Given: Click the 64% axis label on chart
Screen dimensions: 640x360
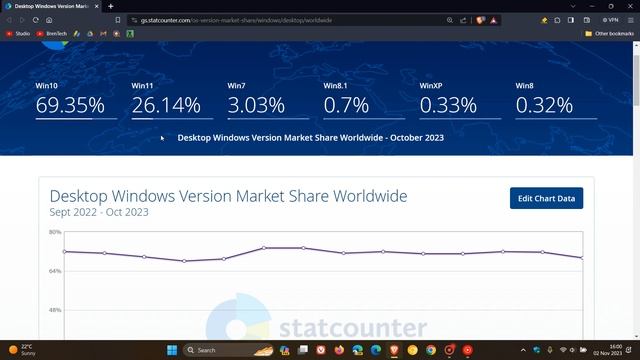Looking at the screenshot, I should (x=55, y=271).
